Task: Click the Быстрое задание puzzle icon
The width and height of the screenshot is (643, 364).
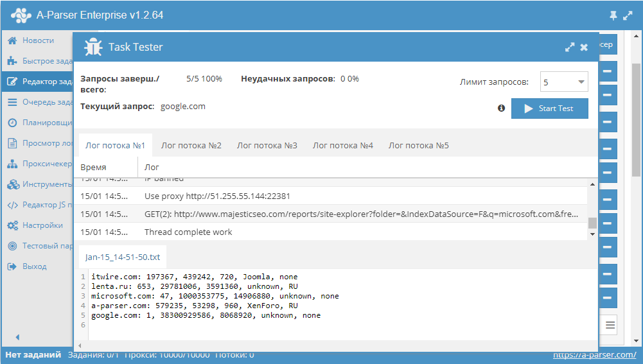Action: pos(12,60)
